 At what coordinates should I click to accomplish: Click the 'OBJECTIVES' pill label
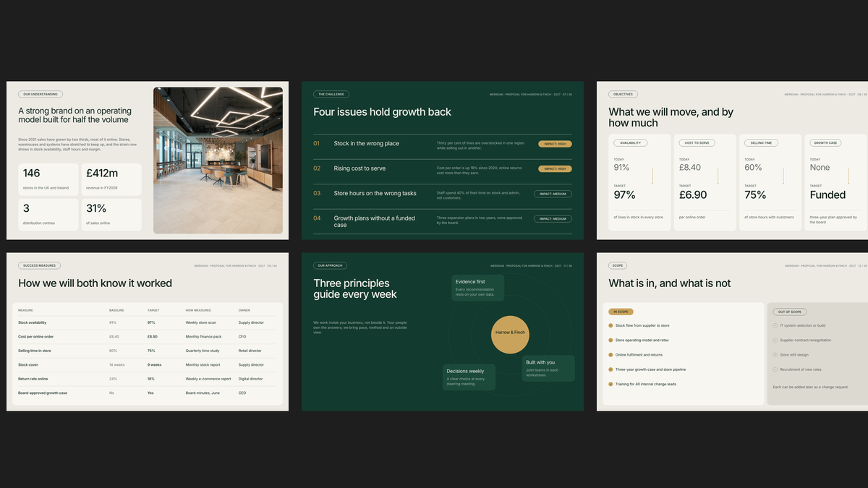623,94
